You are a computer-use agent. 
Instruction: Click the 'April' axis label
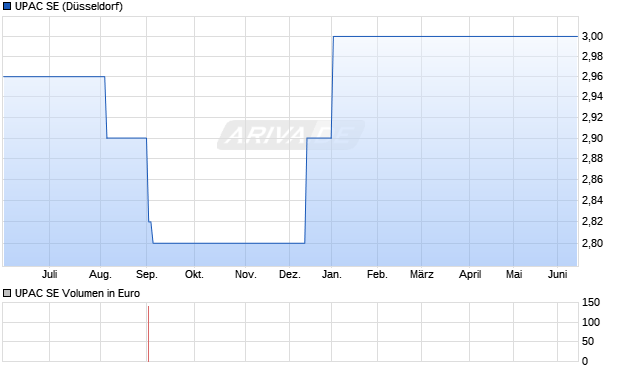point(470,274)
